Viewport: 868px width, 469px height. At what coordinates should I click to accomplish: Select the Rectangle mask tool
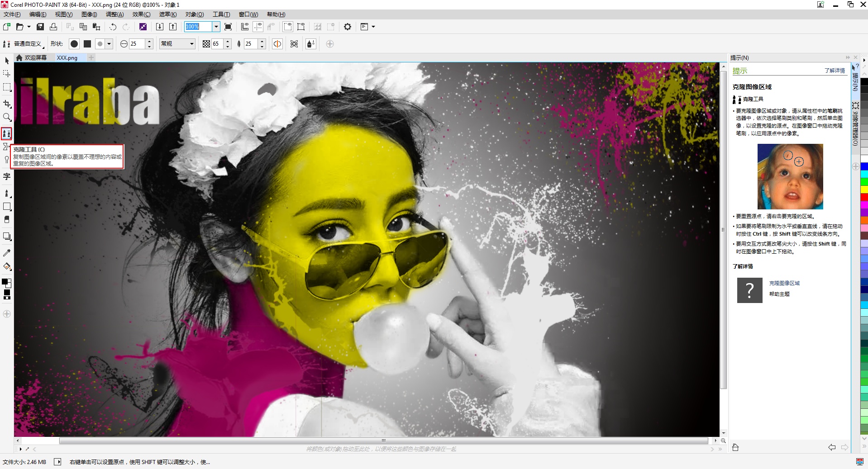(x=7, y=87)
